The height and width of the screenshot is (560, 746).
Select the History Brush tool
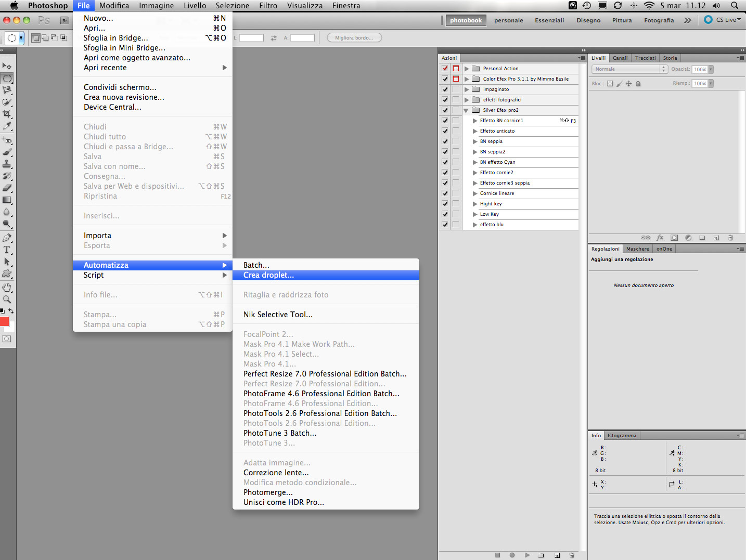coord(7,176)
